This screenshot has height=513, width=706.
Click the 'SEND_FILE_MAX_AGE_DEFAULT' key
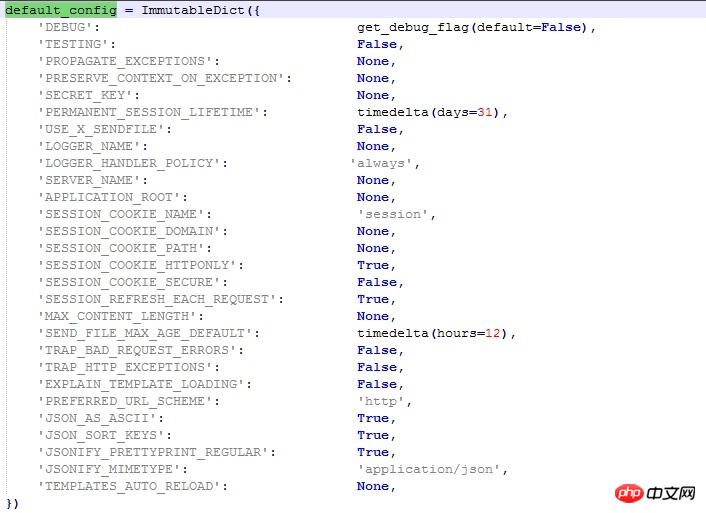145,334
